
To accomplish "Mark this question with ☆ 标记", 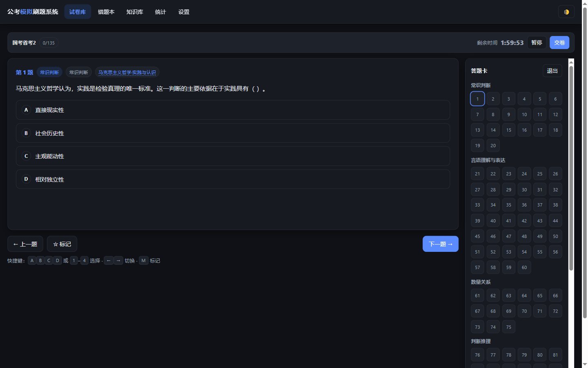I will pyautogui.click(x=62, y=244).
